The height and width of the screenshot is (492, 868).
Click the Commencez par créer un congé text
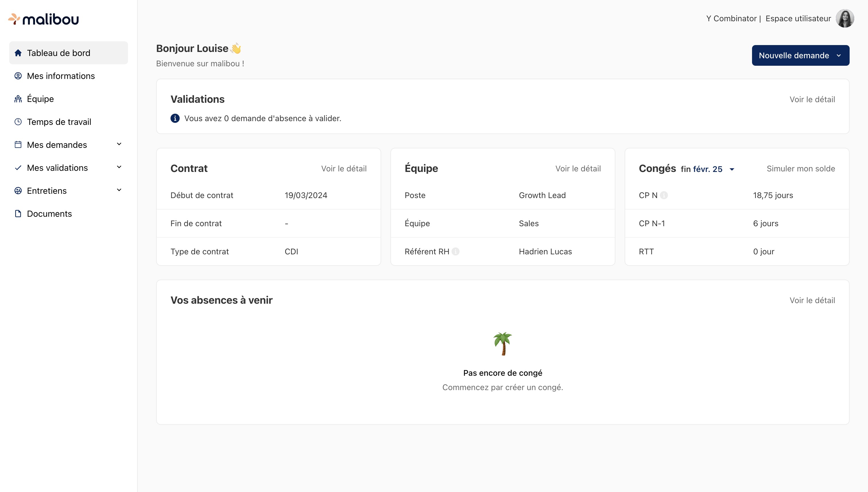503,387
